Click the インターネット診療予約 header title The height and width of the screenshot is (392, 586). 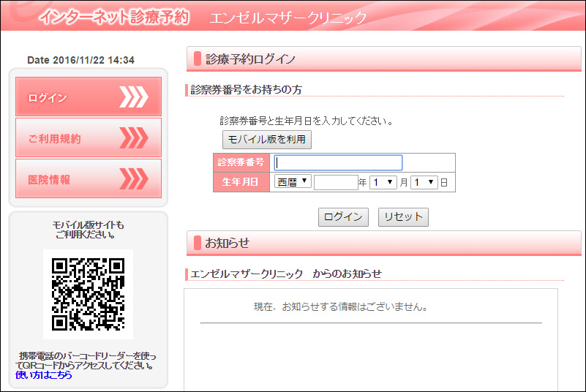click(x=114, y=17)
